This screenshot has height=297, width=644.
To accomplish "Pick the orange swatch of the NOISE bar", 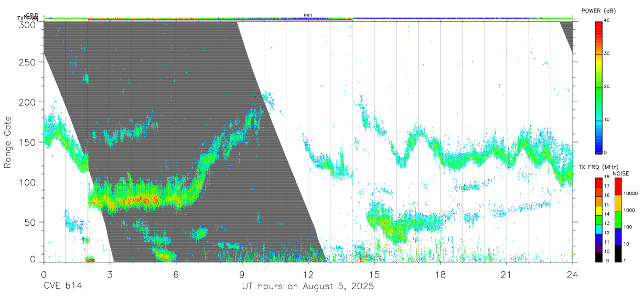I will coord(617,203).
